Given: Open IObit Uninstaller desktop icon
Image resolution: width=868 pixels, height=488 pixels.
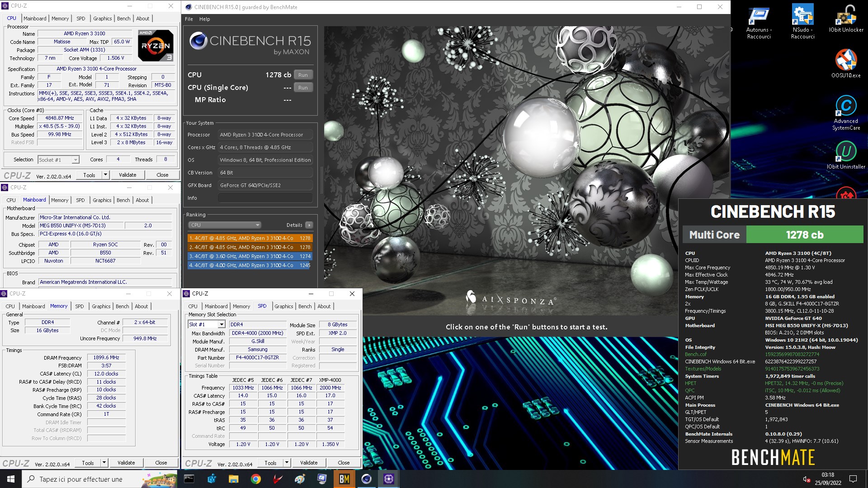Looking at the screenshot, I should tap(846, 155).
